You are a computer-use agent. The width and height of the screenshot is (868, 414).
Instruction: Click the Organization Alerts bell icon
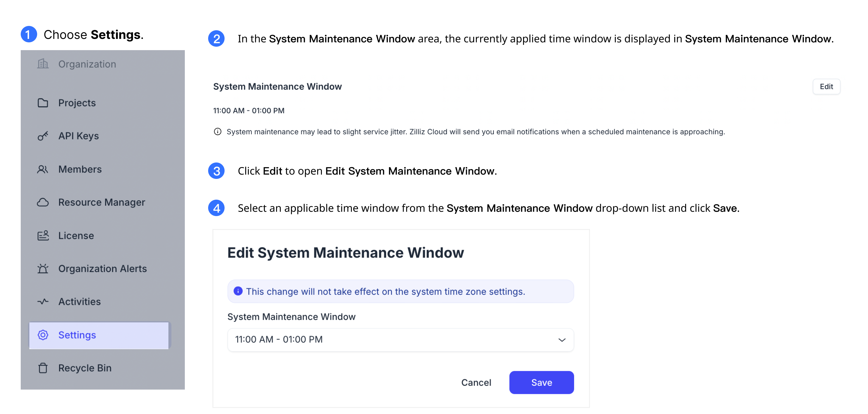(43, 268)
